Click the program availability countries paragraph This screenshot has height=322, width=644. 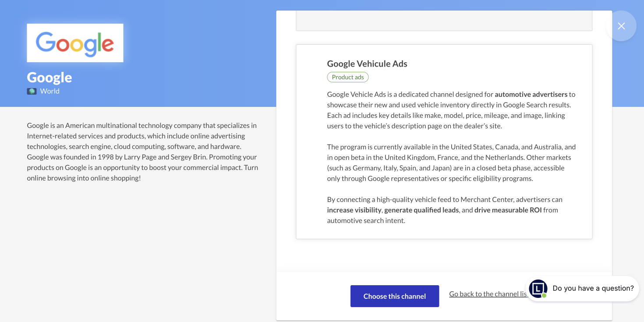(x=451, y=163)
